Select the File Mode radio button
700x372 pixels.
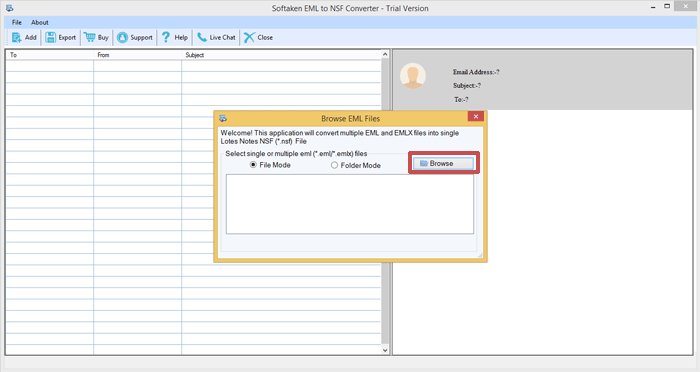(x=253, y=165)
